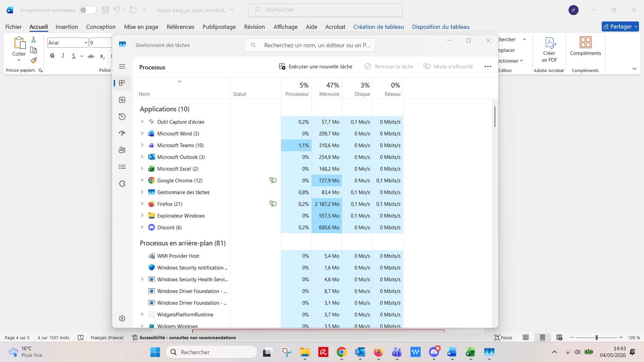Click the Task Manager search field
The image size is (644, 362).
(310, 45)
